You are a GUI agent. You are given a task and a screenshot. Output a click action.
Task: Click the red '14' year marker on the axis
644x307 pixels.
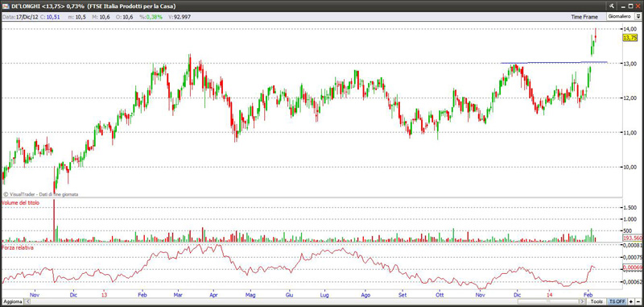click(550, 295)
